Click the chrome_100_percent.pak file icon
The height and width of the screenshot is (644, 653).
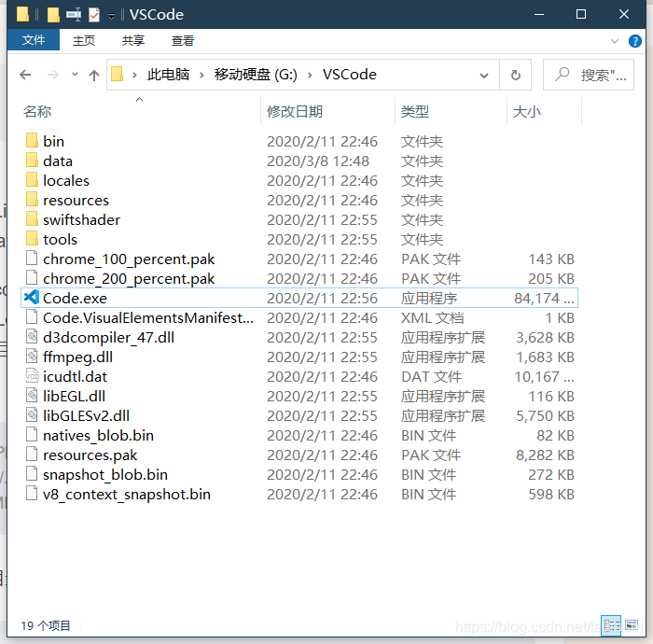32,259
